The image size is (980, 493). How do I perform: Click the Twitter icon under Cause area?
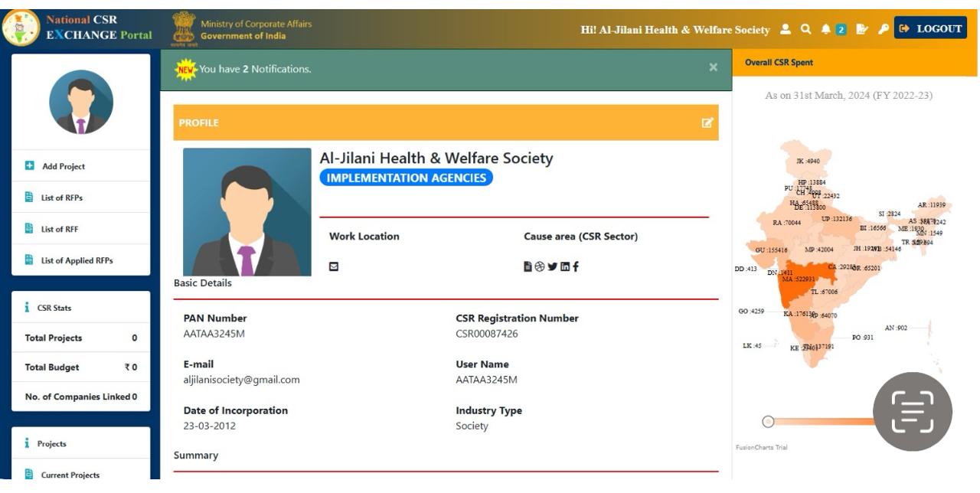552,266
